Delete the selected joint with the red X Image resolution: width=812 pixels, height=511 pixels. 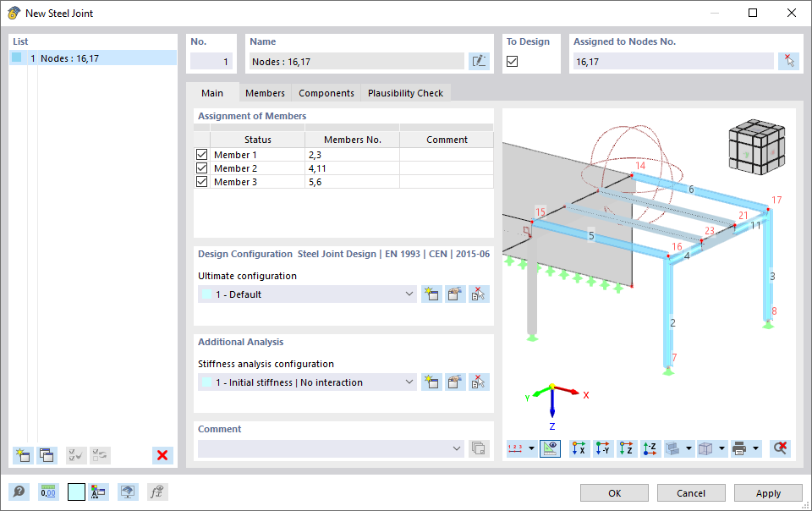pyautogui.click(x=162, y=455)
